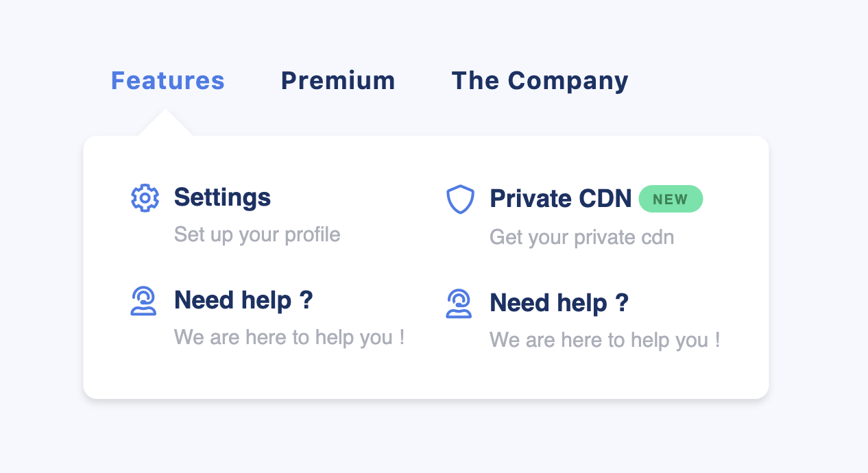This screenshot has height=473, width=868.
Task: Click the Settings gear icon
Action: [x=145, y=198]
